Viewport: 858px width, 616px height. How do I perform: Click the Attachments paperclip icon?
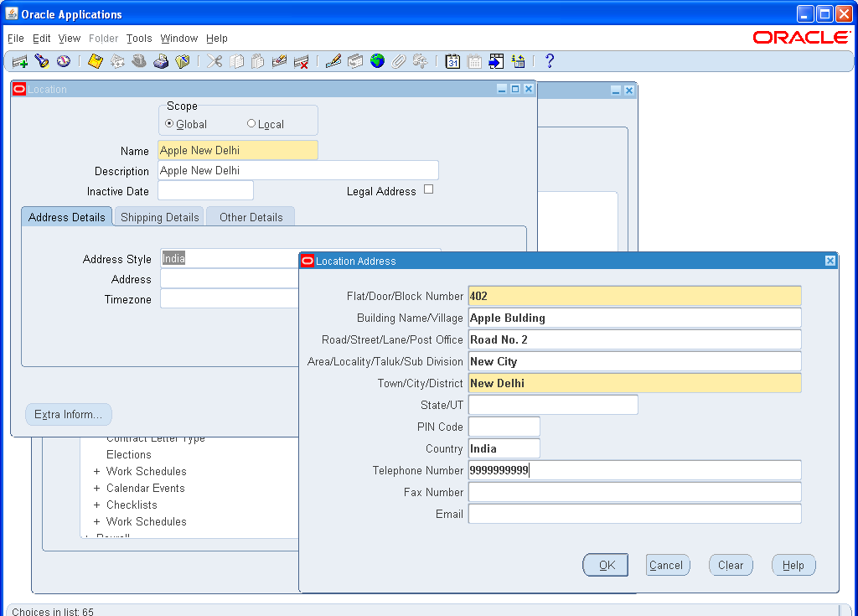pos(399,60)
